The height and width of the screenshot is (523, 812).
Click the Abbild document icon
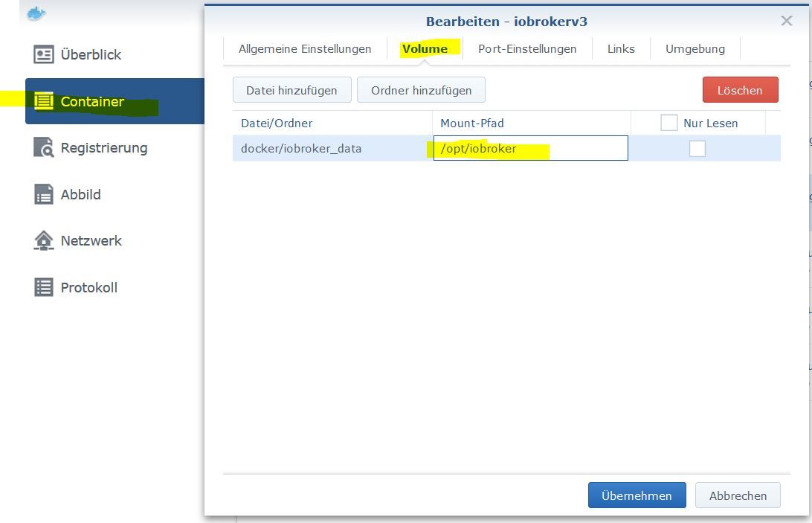[43, 194]
